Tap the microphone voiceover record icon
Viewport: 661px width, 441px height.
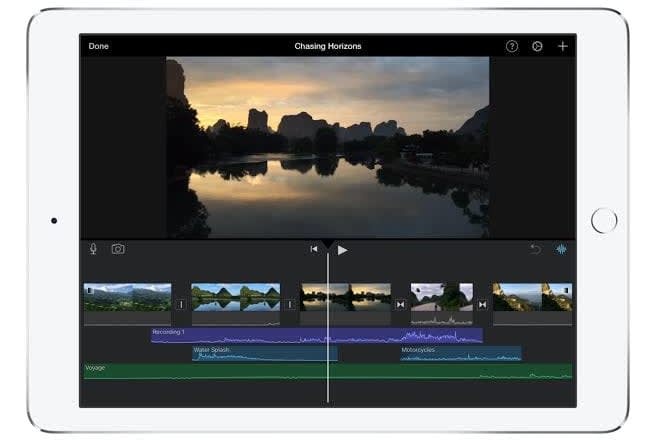[94, 249]
